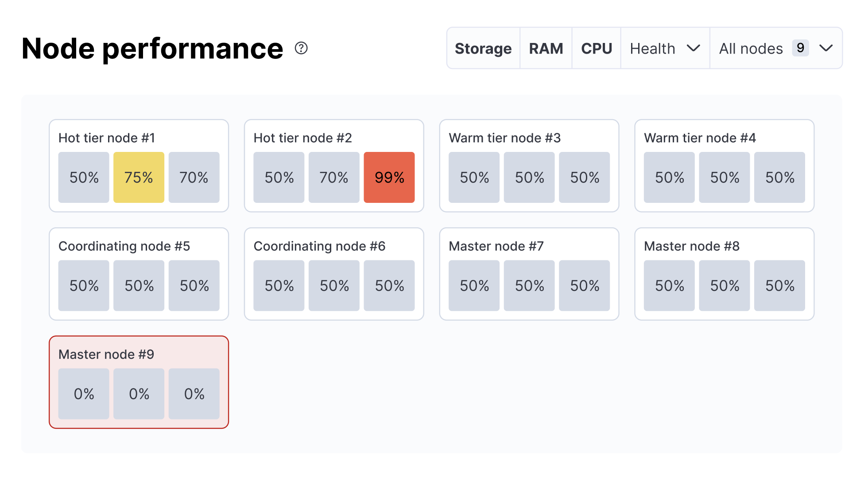This screenshot has height=489, width=868.
Task: Open the Master node #9 card title
Action: tap(106, 354)
